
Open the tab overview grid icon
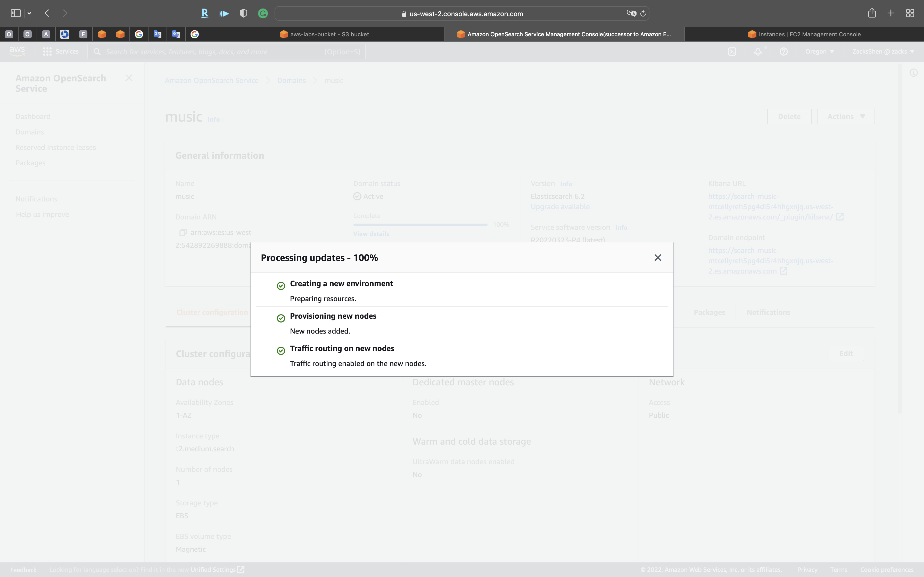point(910,13)
